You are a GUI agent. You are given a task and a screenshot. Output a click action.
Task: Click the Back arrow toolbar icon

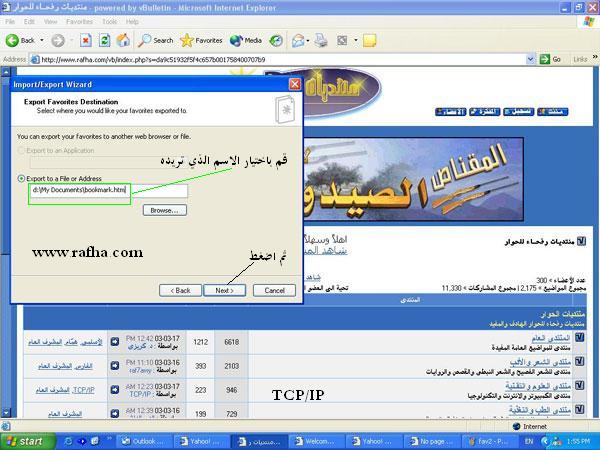tap(12, 40)
